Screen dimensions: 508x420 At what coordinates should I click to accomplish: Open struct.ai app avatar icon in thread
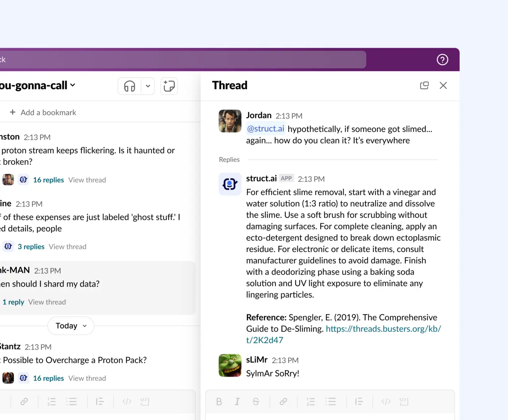tap(230, 184)
